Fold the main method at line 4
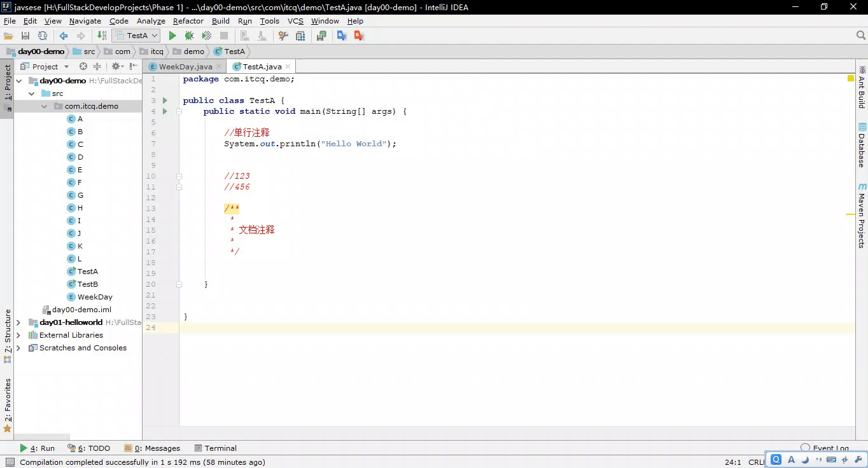This screenshot has width=868, height=468. 179,111
